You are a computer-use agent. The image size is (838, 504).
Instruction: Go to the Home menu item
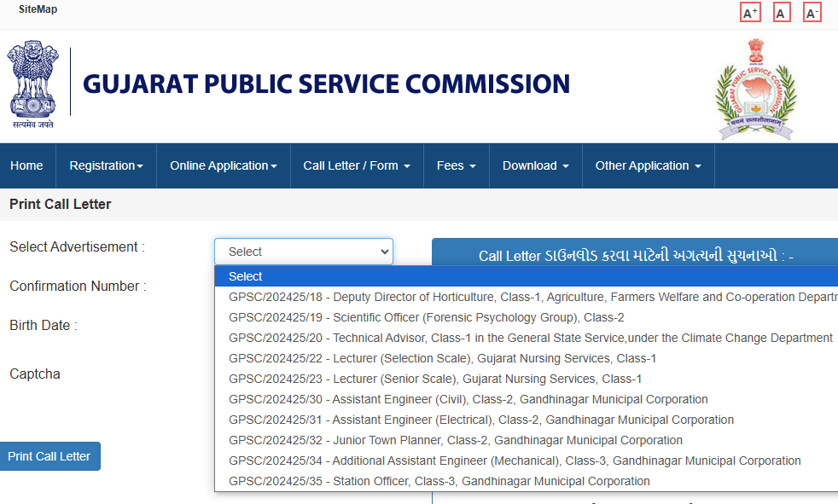tap(26, 165)
